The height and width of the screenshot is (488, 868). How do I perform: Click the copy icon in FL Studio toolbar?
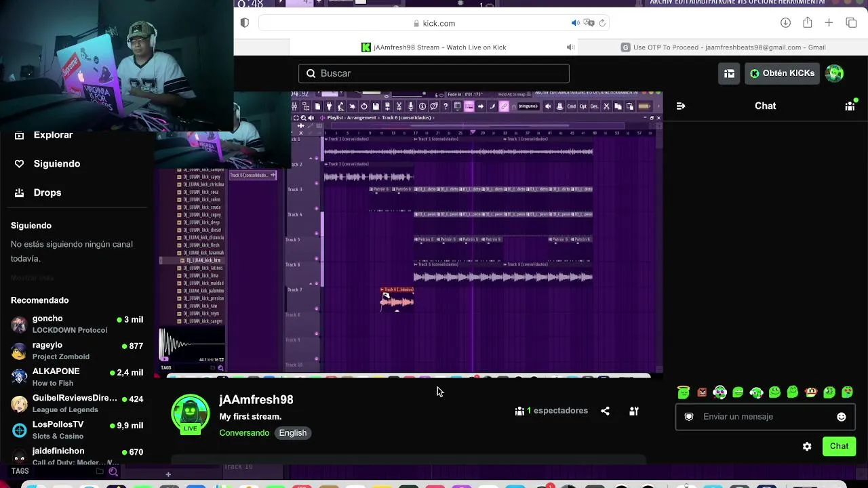tap(618, 106)
